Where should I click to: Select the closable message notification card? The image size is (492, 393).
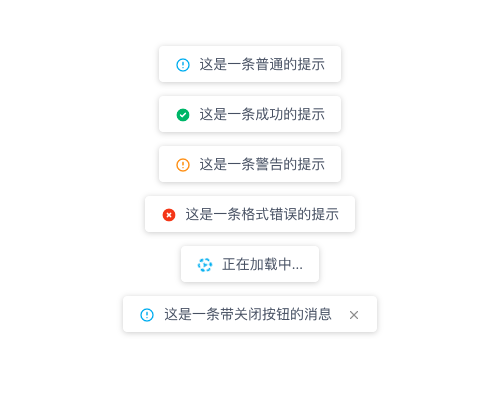pyautogui.click(x=250, y=314)
